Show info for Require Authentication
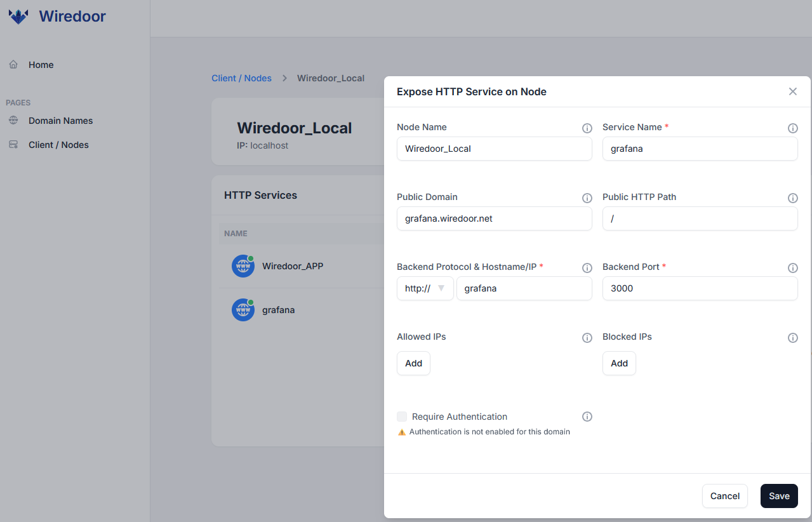 point(587,417)
